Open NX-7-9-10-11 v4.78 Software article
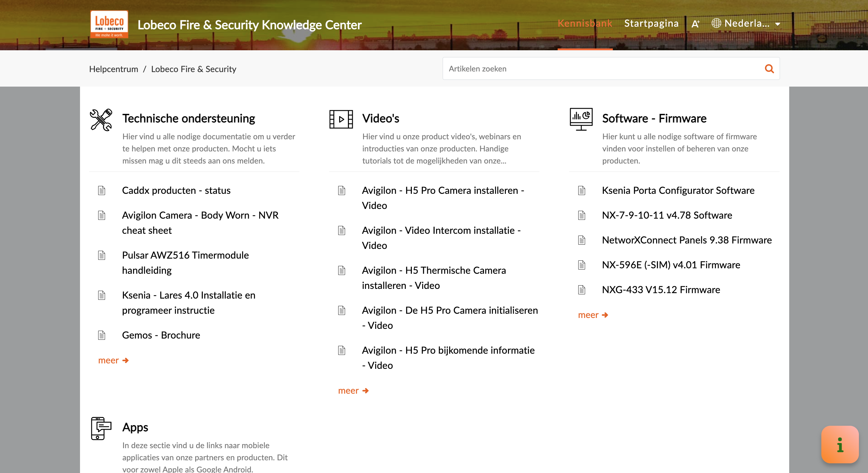 click(x=667, y=216)
